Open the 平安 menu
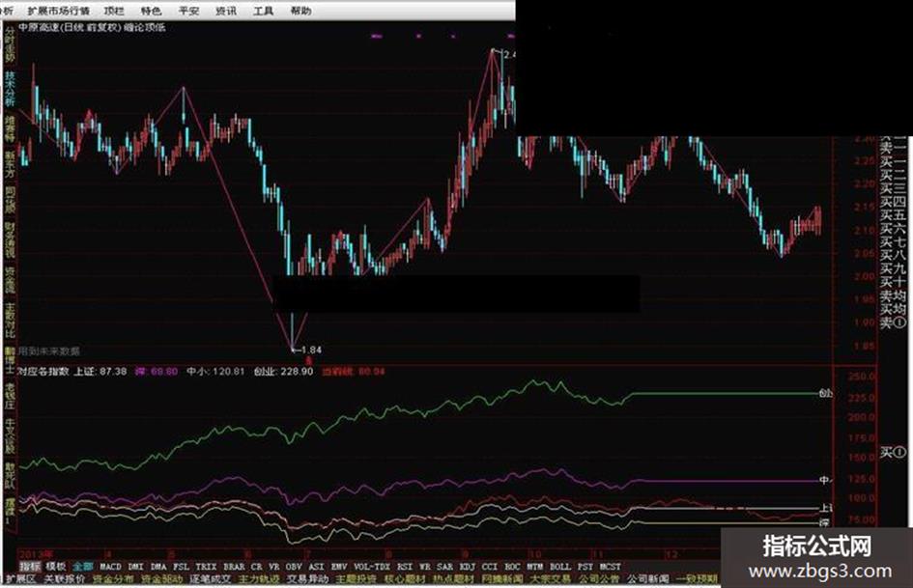 click(x=188, y=11)
